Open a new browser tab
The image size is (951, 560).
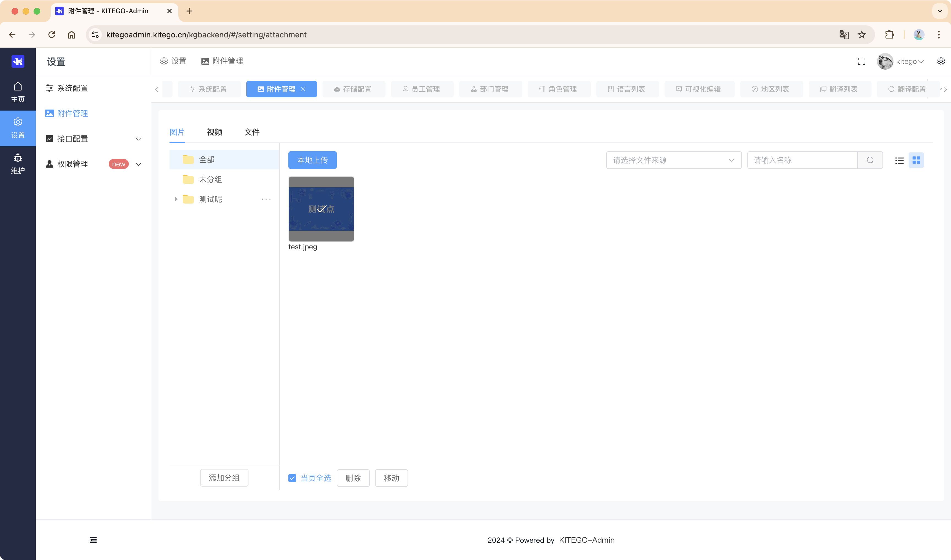(x=189, y=11)
